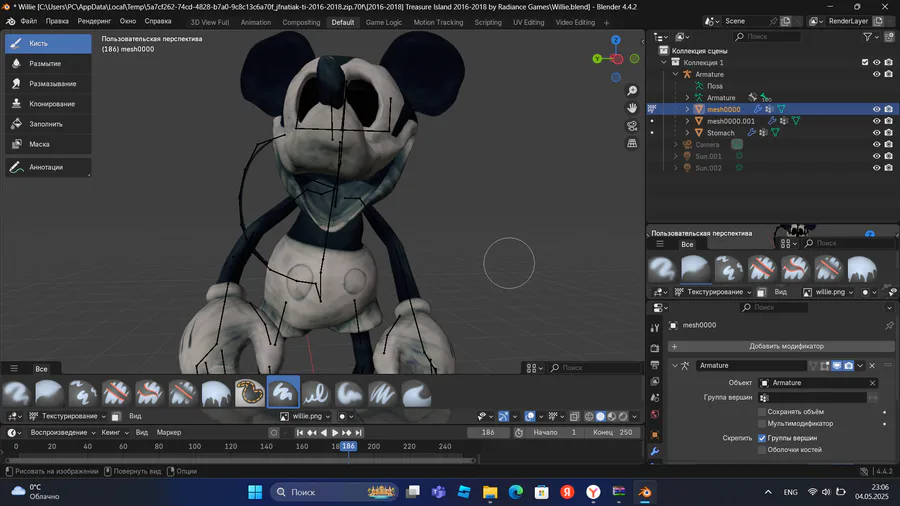The image size is (900, 506).
Task: Click the viewport navigation gizmo Z axis
Action: 616,40
